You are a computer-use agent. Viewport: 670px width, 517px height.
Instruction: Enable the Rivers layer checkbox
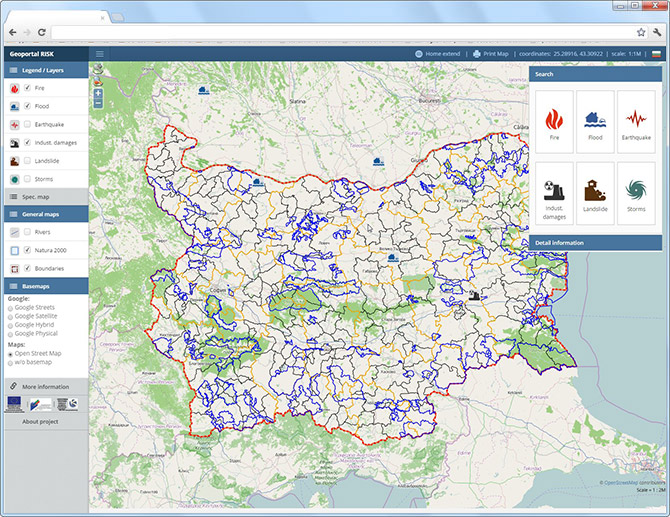pos(27,232)
